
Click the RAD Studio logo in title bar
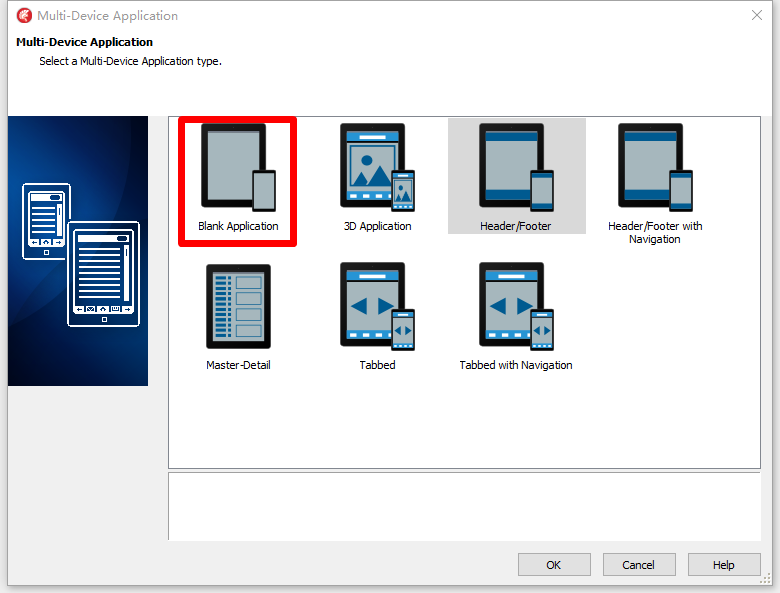pyautogui.click(x=24, y=15)
